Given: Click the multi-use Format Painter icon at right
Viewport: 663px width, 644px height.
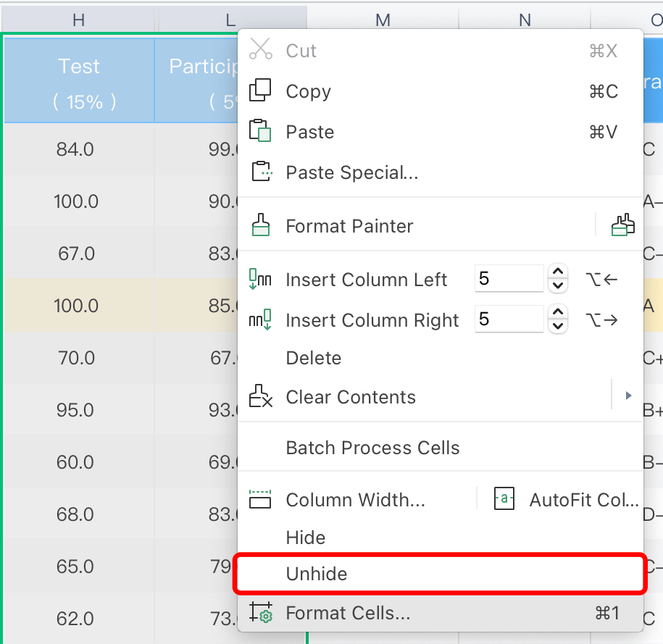Looking at the screenshot, I should click(x=622, y=226).
